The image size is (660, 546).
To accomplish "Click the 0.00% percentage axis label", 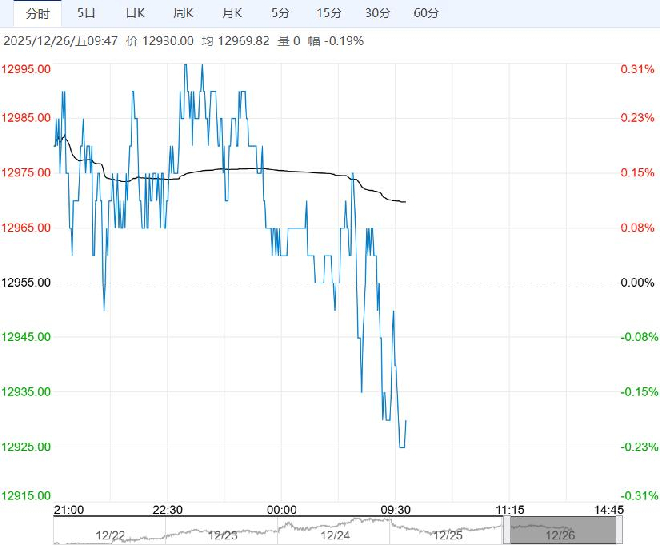I will tap(635, 283).
